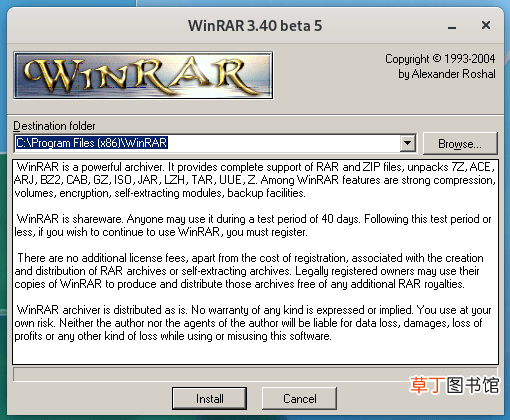Click the Destination folder label
This screenshot has height=420, width=510.
54,126
